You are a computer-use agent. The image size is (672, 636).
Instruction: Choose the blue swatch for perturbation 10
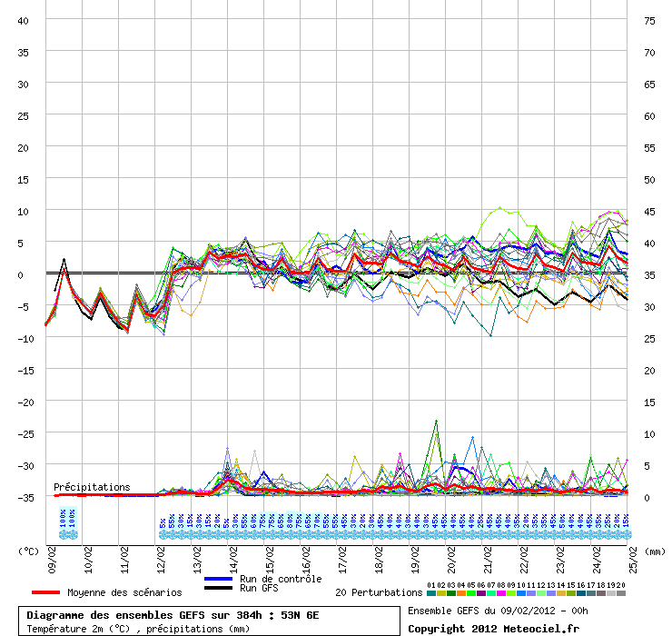pos(521,593)
